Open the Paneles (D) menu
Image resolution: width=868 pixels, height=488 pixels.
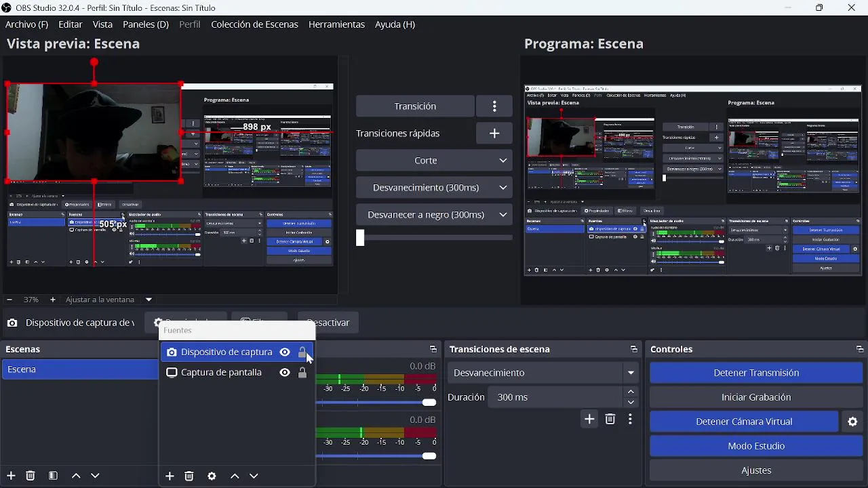coord(146,24)
